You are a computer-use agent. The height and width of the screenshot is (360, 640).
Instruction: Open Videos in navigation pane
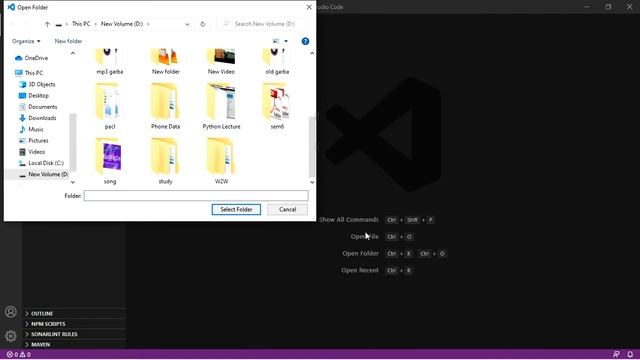coord(36,151)
